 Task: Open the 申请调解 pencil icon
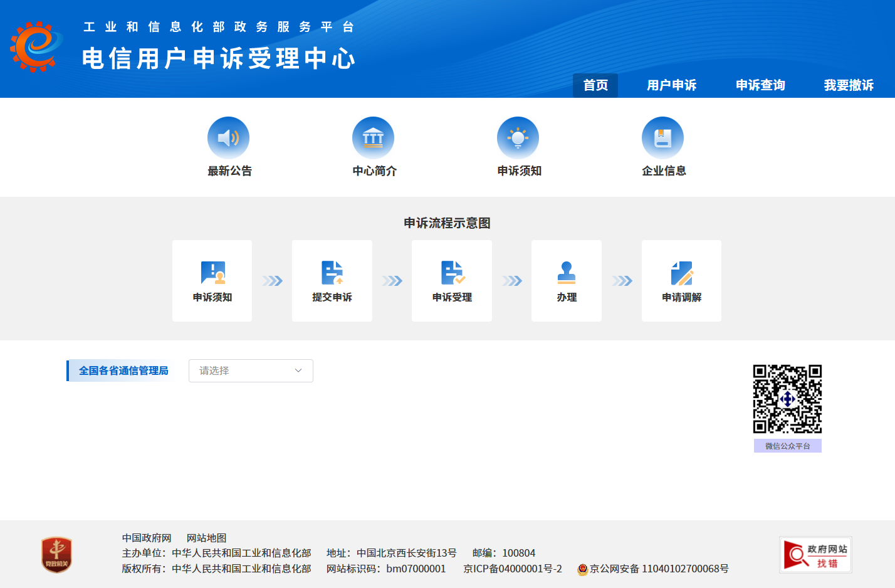[x=682, y=273]
